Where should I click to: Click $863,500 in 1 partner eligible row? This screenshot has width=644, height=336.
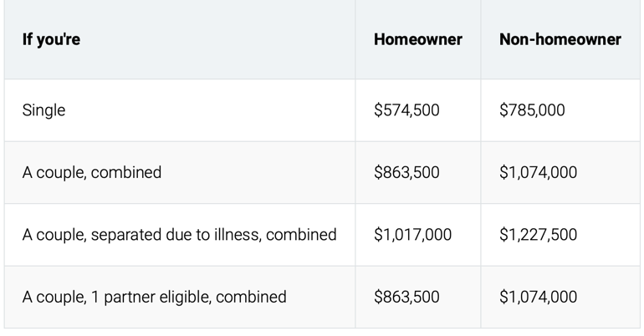(x=406, y=297)
